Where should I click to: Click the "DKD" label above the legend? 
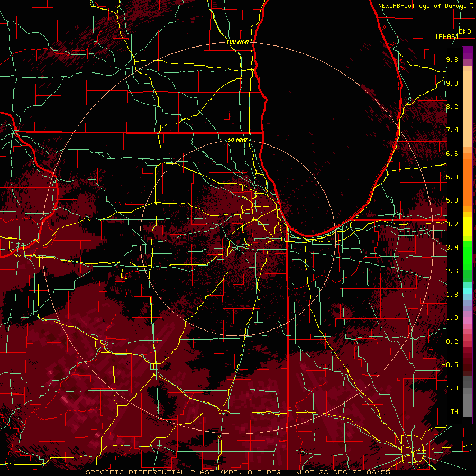tap(464, 32)
